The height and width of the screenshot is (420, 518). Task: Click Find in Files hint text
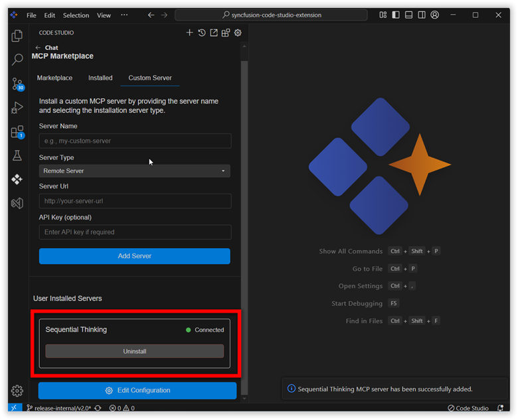[364, 321]
